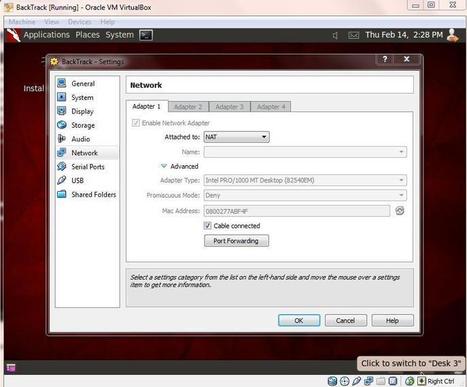Click the mail envelope icon in top panel

pyautogui.click(x=353, y=35)
